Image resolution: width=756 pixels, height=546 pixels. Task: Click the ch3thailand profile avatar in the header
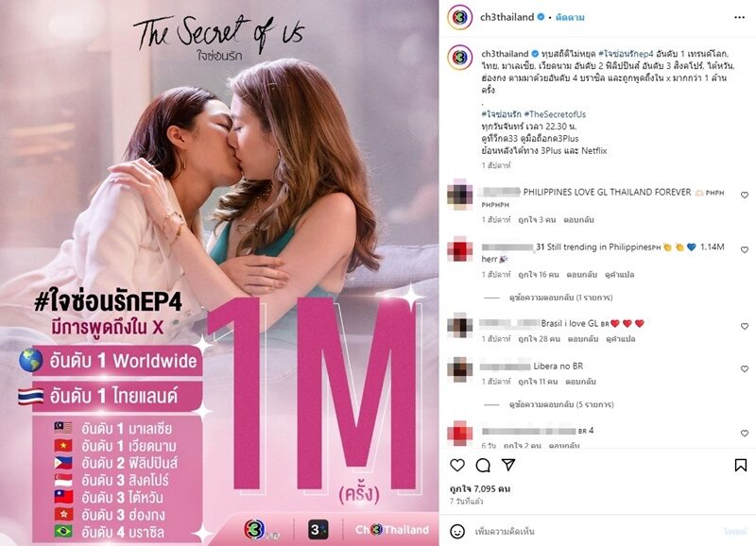[x=459, y=17]
